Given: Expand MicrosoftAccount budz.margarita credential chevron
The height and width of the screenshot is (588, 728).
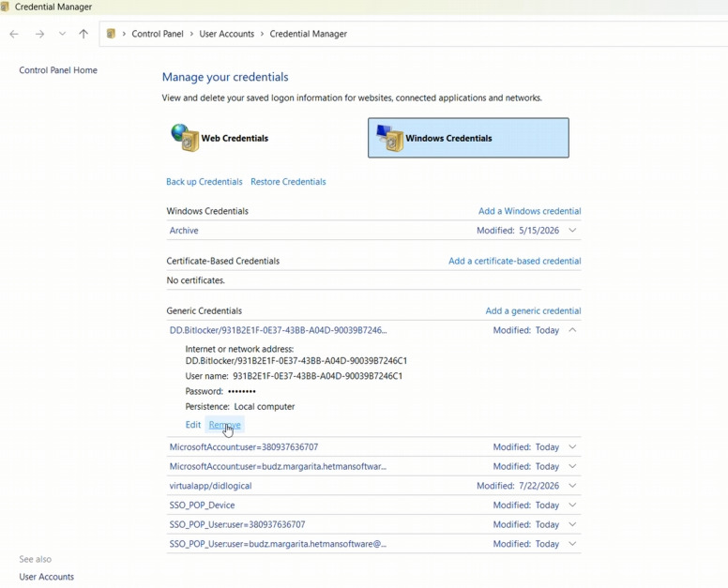Looking at the screenshot, I should (572, 466).
